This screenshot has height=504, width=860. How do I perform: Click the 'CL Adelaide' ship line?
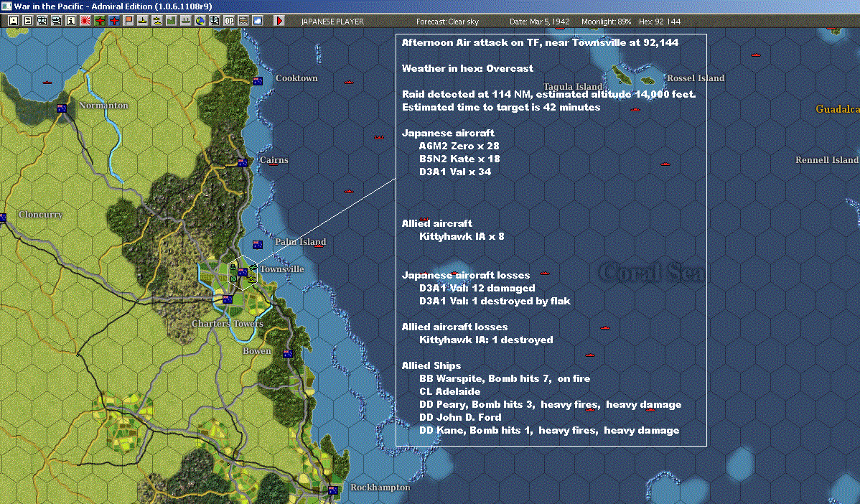coord(450,391)
